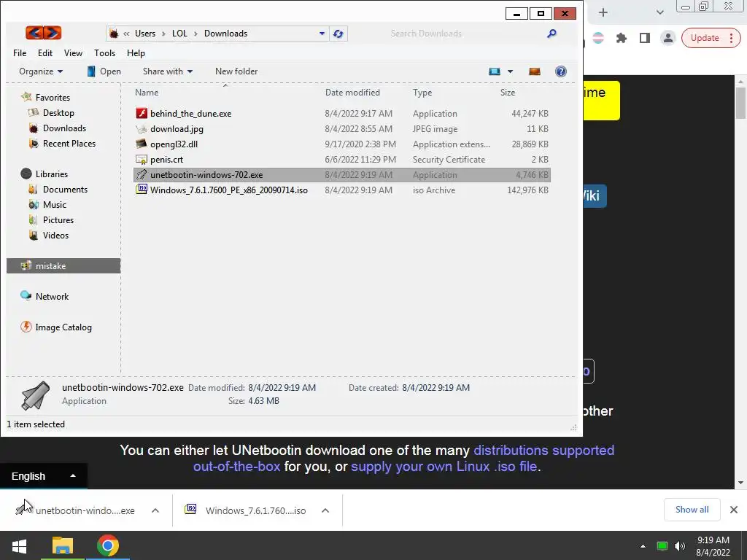Select Desktop in the navigation pane
Screen dimensions: 747x560
pyautogui.click(x=58, y=113)
